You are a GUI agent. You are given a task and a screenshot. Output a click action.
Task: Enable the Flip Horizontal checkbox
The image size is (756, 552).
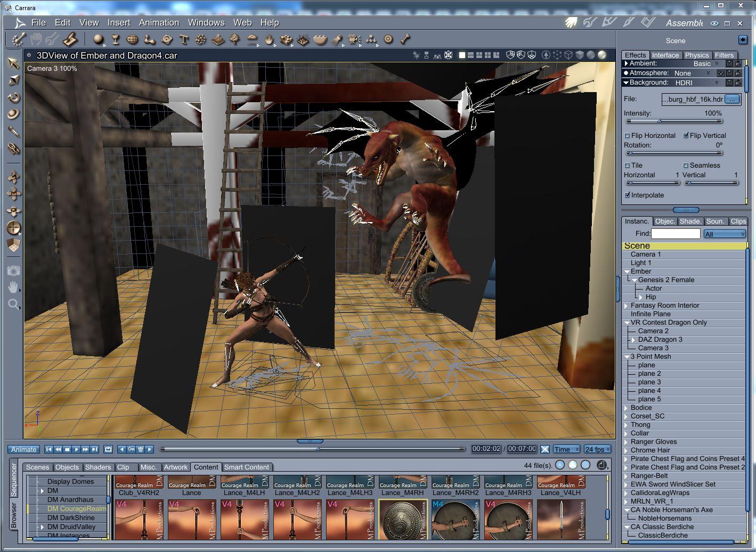[x=628, y=136]
